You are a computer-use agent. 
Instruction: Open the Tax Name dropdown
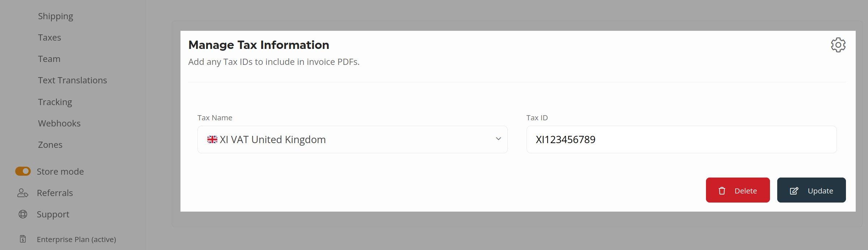click(x=352, y=139)
